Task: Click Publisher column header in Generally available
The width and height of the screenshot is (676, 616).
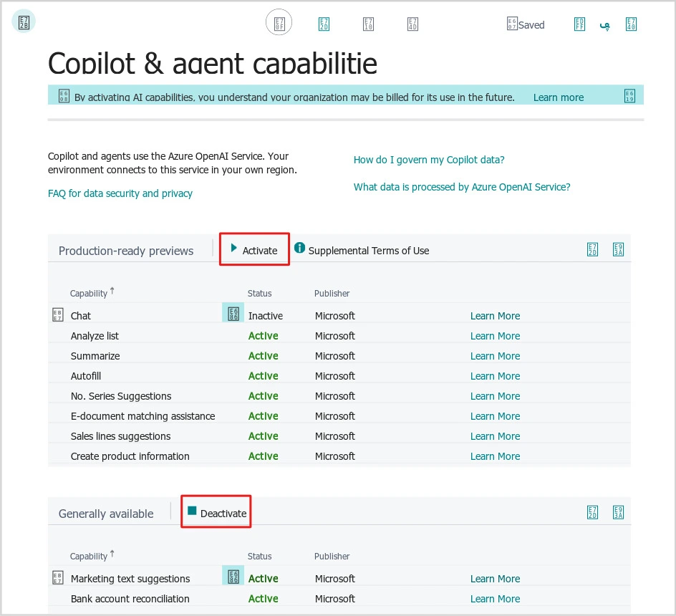Action: [332, 556]
